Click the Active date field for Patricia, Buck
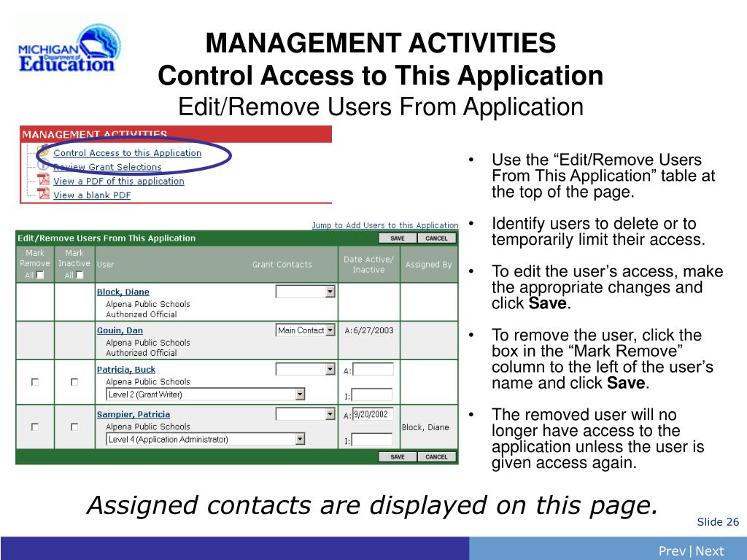The width and height of the screenshot is (747, 560). click(x=373, y=369)
